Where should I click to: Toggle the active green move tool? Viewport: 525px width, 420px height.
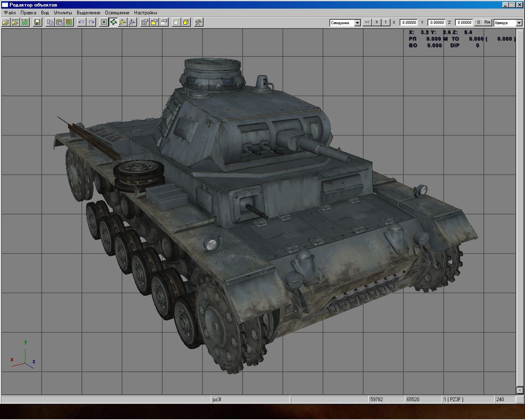pos(113,23)
